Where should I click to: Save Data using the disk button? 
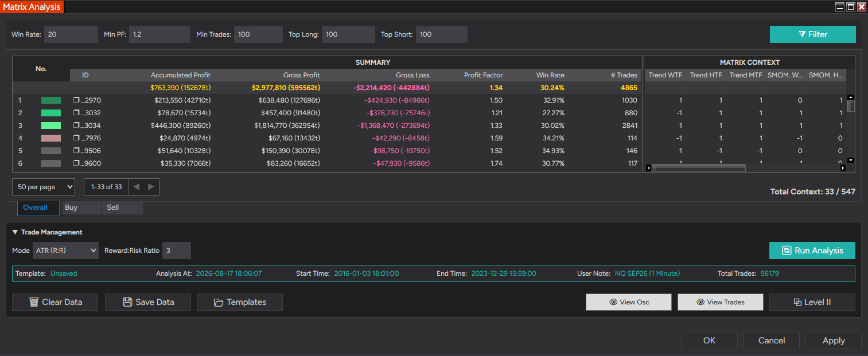(148, 302)
